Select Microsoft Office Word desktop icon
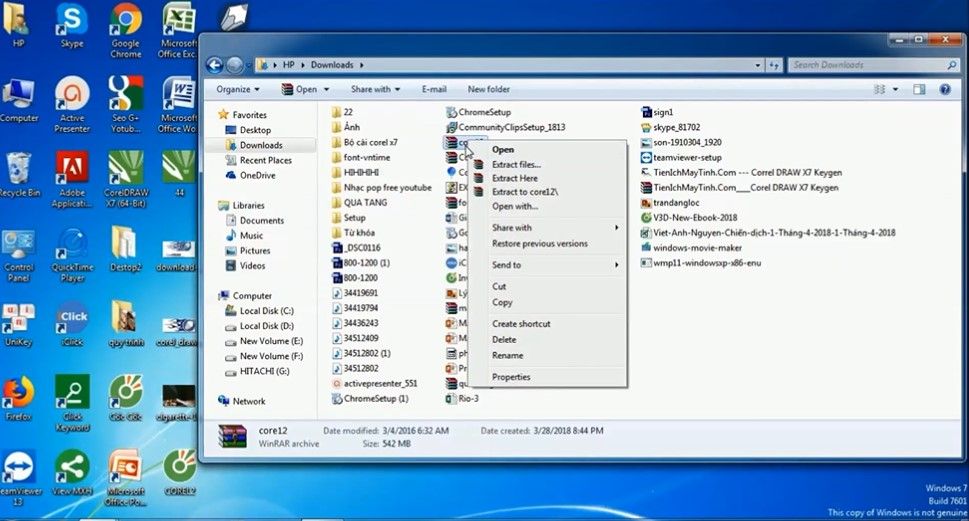969x521 pixels. [x=178, y=103]
